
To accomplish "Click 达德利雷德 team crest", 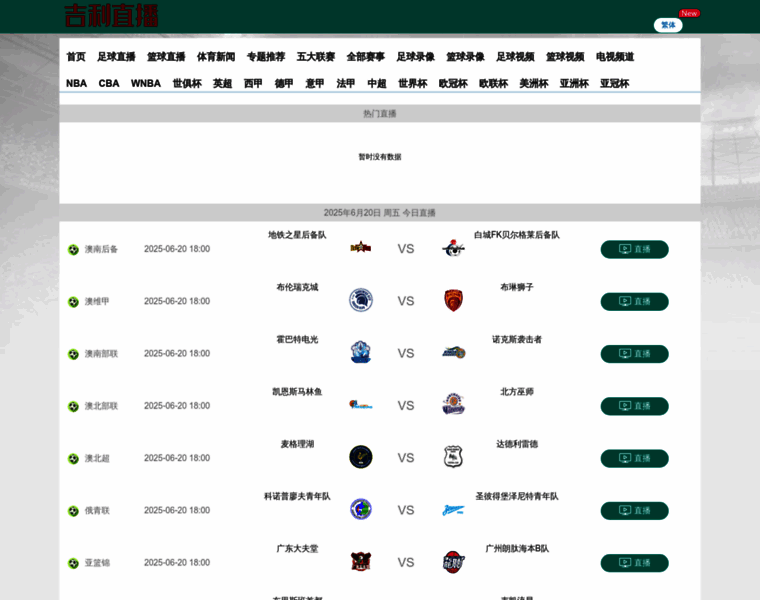I will [453, 457].
